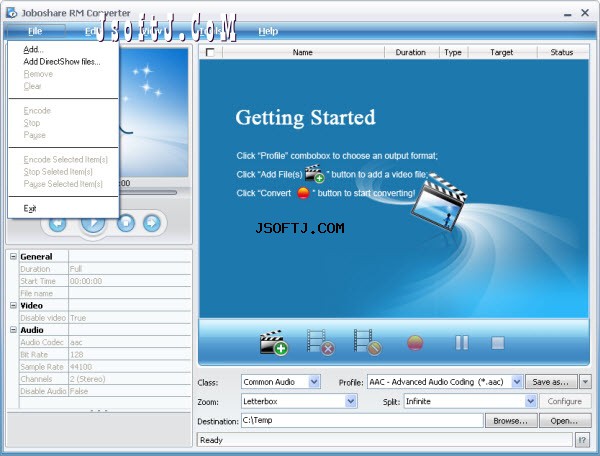Click the Joboshare app icon in title bar
600x456 pixels.
coord(11,13)
